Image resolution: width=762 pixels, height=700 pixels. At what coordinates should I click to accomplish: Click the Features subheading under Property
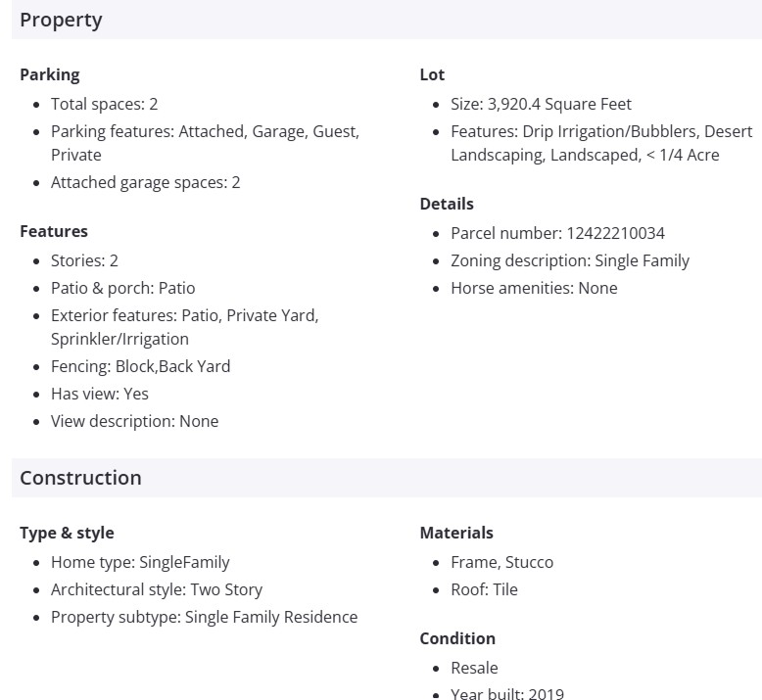[x=54, y=231]
